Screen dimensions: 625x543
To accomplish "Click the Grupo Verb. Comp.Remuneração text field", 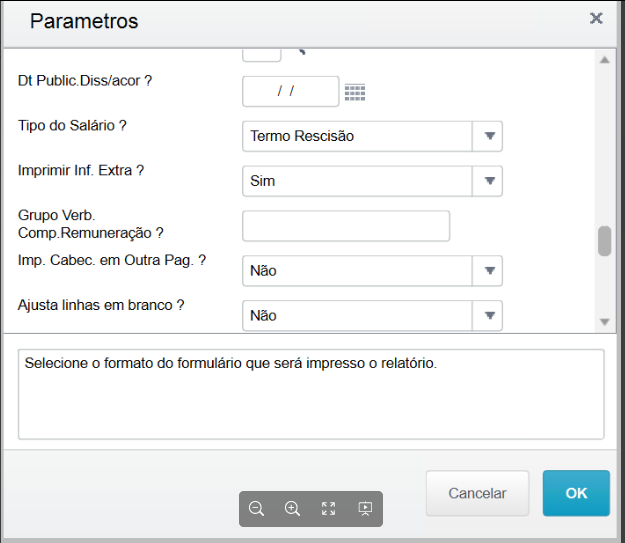I will point(346,226).
